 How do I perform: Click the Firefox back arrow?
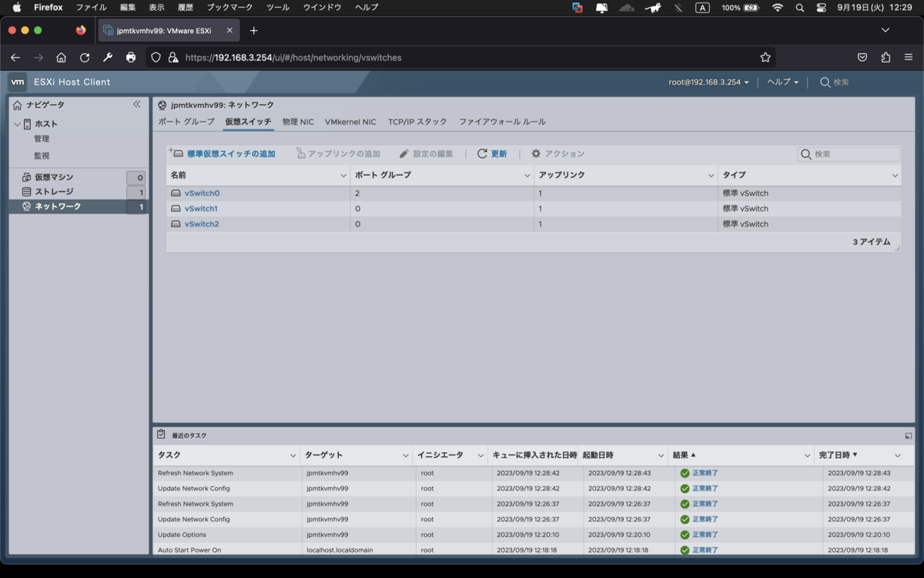(x=15, y=58)
